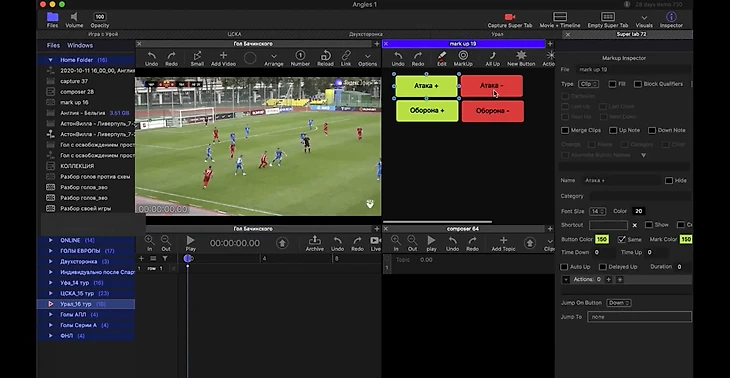Select the Windows tab in the sidebar

pyautogui.click(x=80, y=46)
